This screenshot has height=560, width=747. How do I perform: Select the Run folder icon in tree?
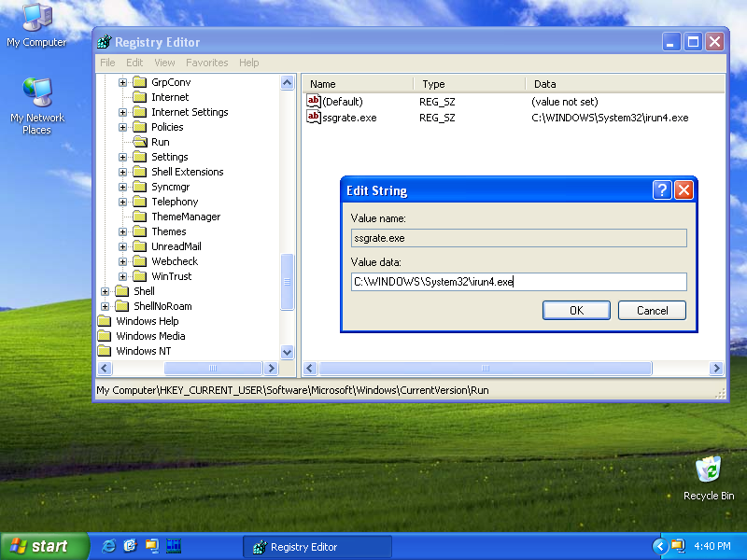point(140,142)
